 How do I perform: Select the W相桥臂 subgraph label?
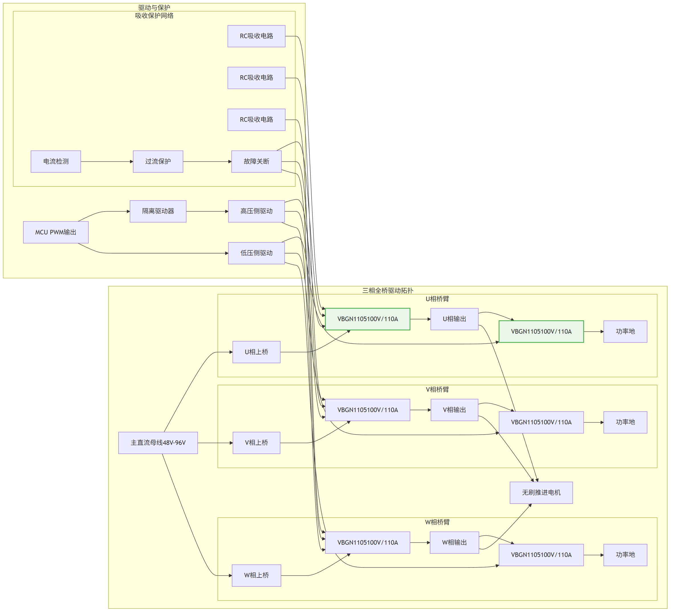(437, 522)
